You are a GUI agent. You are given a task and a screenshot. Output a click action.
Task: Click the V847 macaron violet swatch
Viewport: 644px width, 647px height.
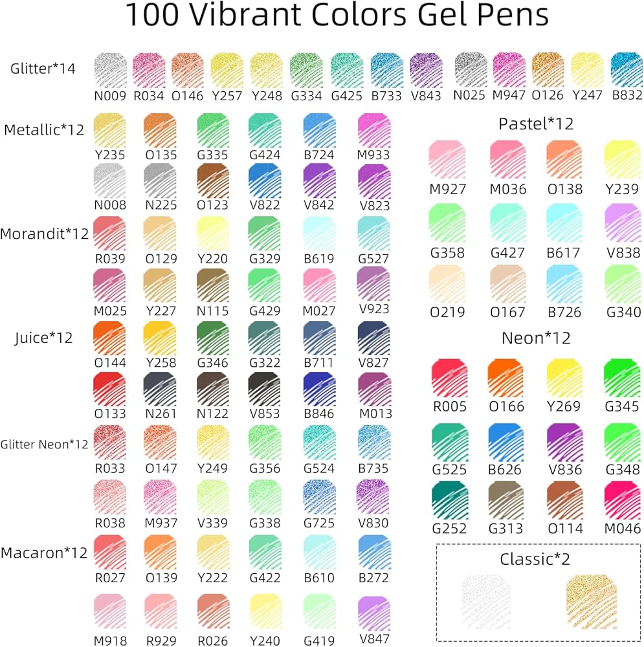[374, 613]
